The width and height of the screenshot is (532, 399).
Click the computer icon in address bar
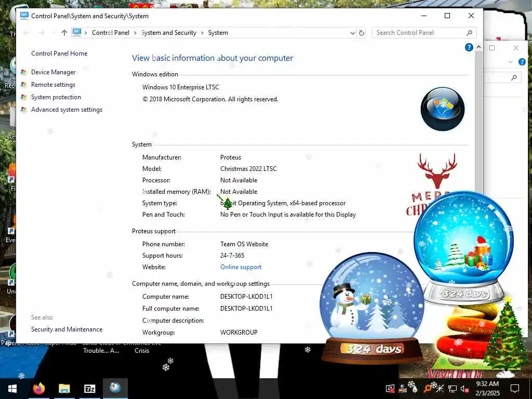77,32
